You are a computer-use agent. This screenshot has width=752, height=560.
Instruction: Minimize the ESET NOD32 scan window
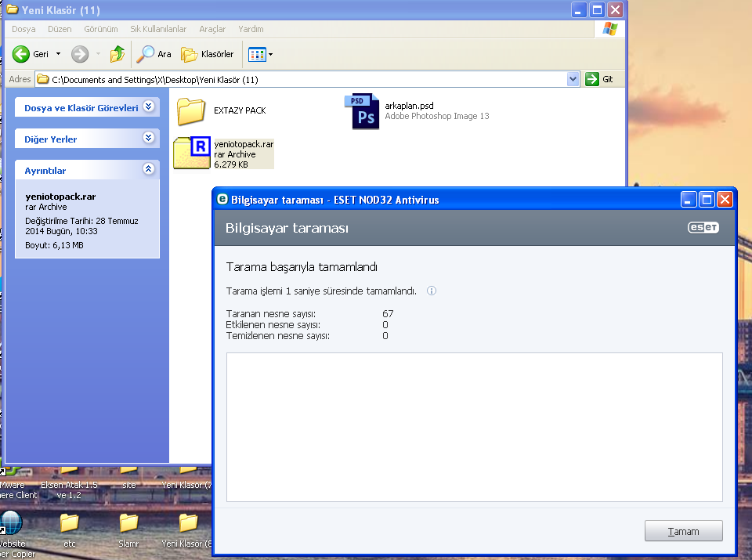click(x=689, y=199)
